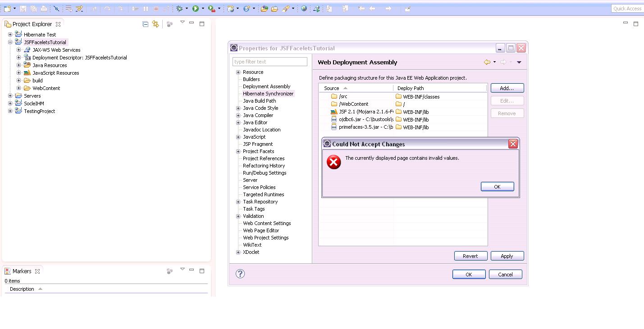The width and height of the screenshot is (644, 329).
Task: Select Hibernate Synchronizer entry
Action: point(268,94)
